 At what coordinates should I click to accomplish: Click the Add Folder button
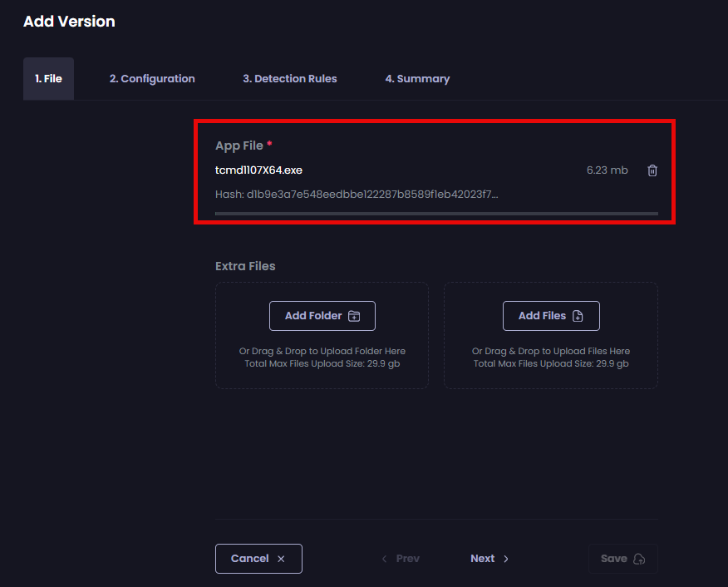[x=322, y=316]
